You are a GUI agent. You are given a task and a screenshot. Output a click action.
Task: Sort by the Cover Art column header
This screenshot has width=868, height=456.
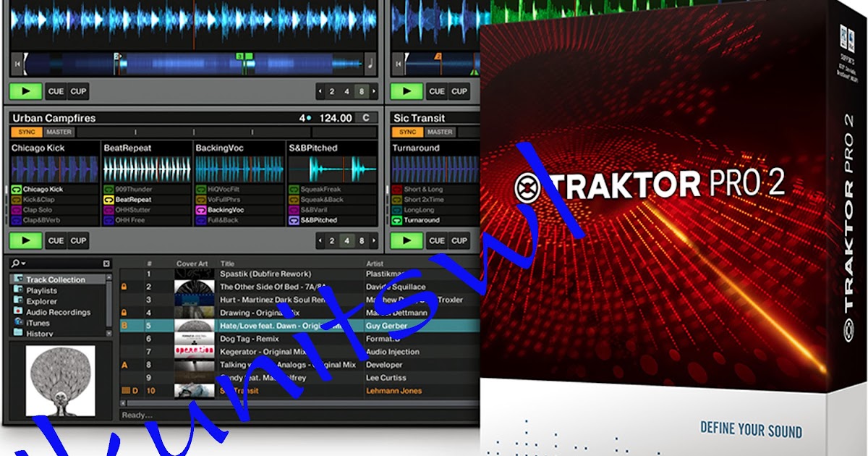click(192, 263)
